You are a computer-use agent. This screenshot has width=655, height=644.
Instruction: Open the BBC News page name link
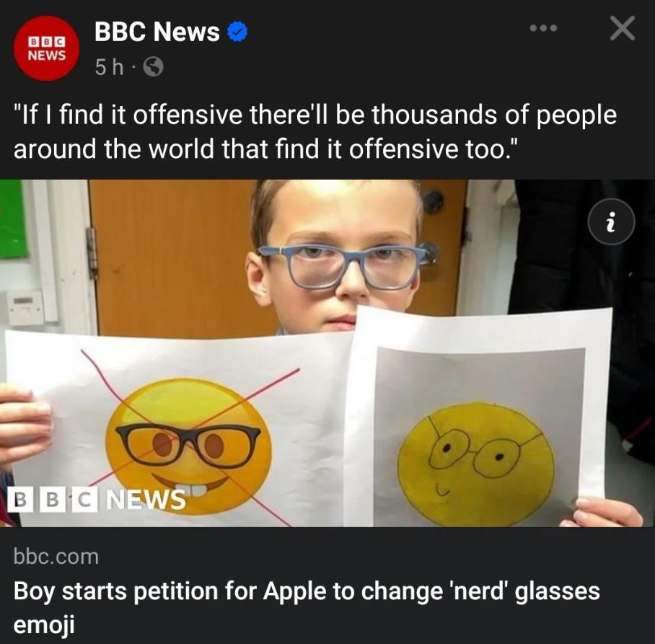[x=157, y=32]
